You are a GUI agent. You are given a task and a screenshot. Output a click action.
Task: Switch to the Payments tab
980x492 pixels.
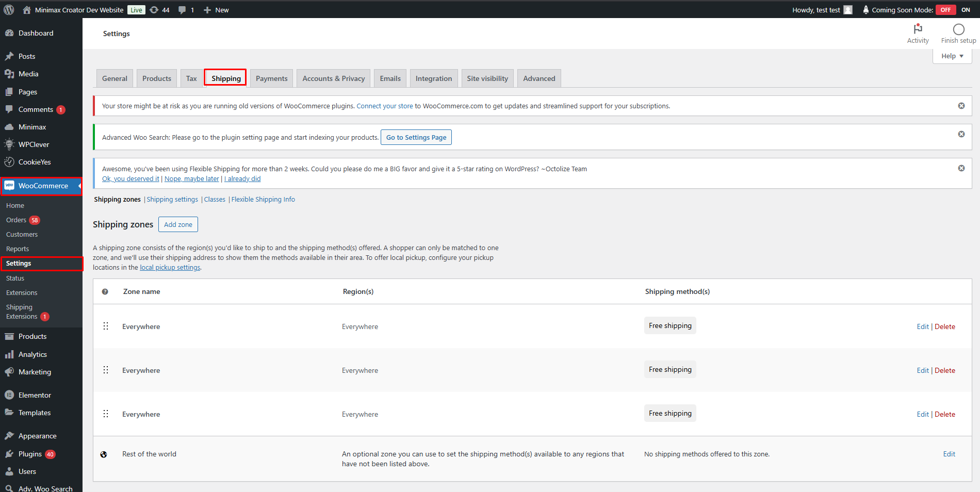point(271,78)
